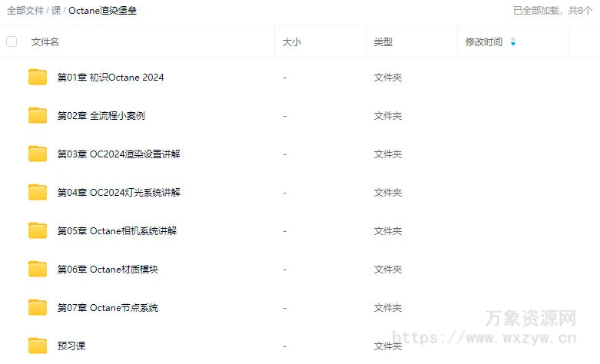The height and width of the screenshot is (364, 600).
Task: Click the folder icon for 第07章 Octane节点系统
Action: click(38, 307)
